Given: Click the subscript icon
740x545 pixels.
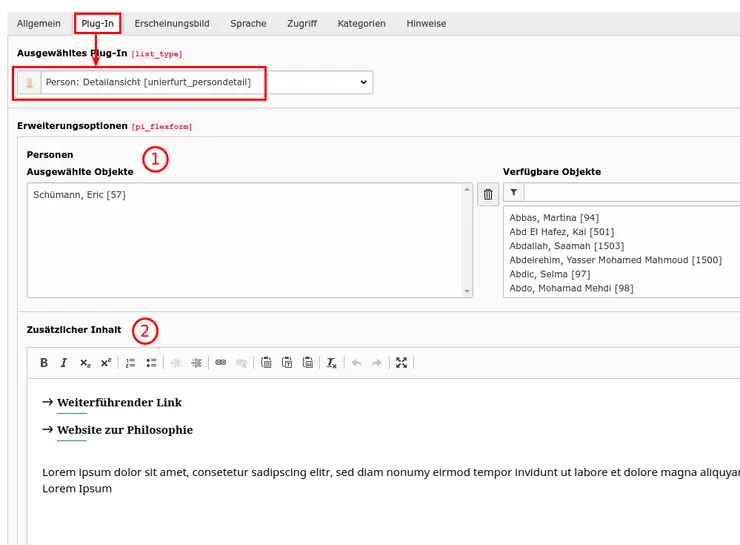Looking at the screenshot, I should tap(85, 363).
